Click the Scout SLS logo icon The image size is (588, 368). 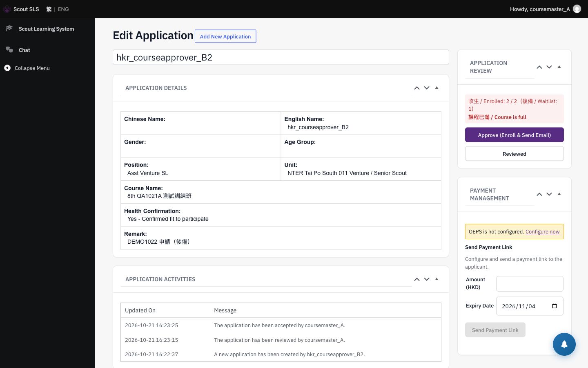tap(7, 9)
